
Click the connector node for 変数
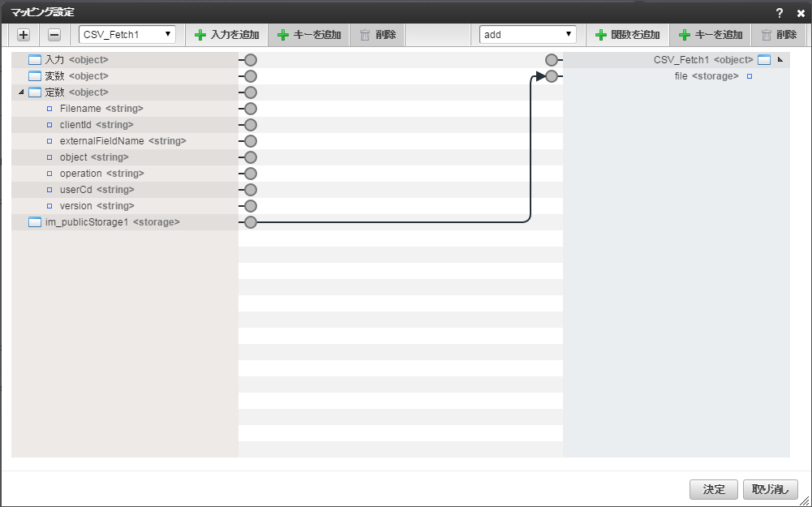pyautogui.click(x=251, y=76)
